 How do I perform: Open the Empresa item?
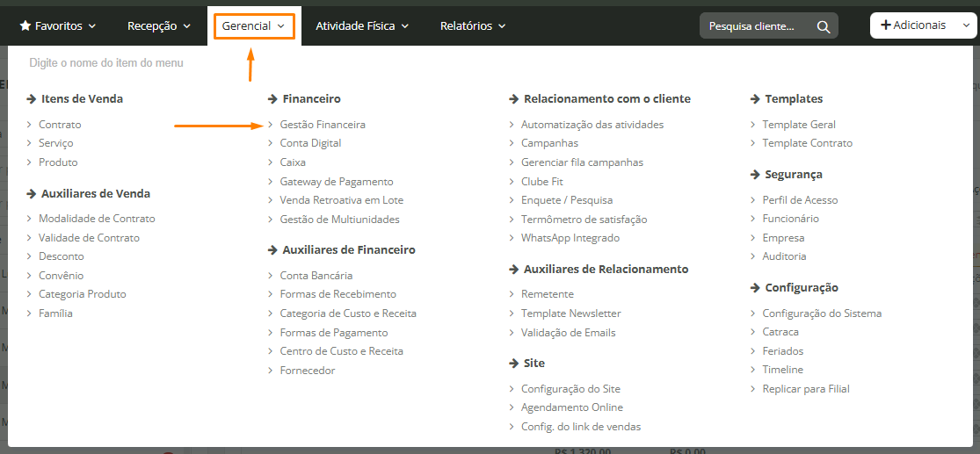click(784, 238)
